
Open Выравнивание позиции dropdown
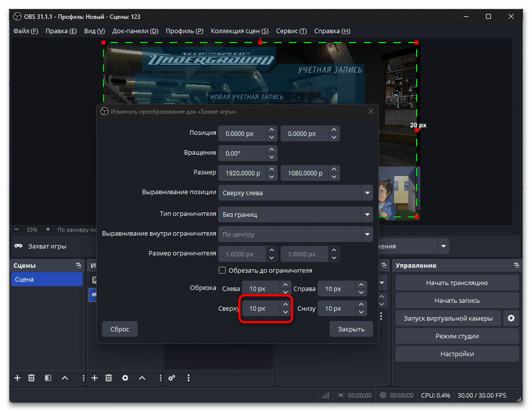click(296, 193)
